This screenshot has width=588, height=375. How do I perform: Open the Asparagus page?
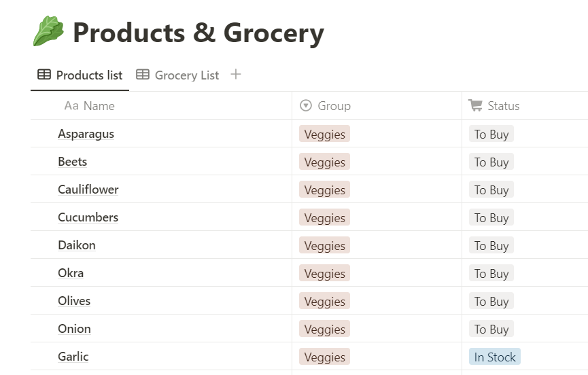click(x=86, y=134)
